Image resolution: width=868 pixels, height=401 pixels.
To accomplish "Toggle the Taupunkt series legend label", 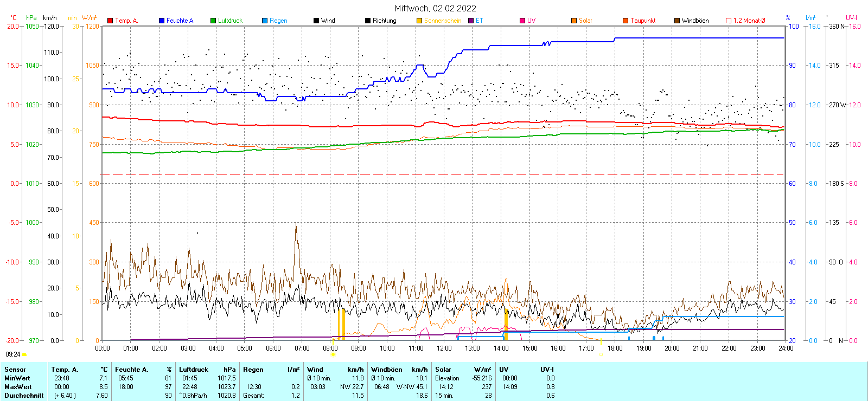I will click(x=643, y=21).
